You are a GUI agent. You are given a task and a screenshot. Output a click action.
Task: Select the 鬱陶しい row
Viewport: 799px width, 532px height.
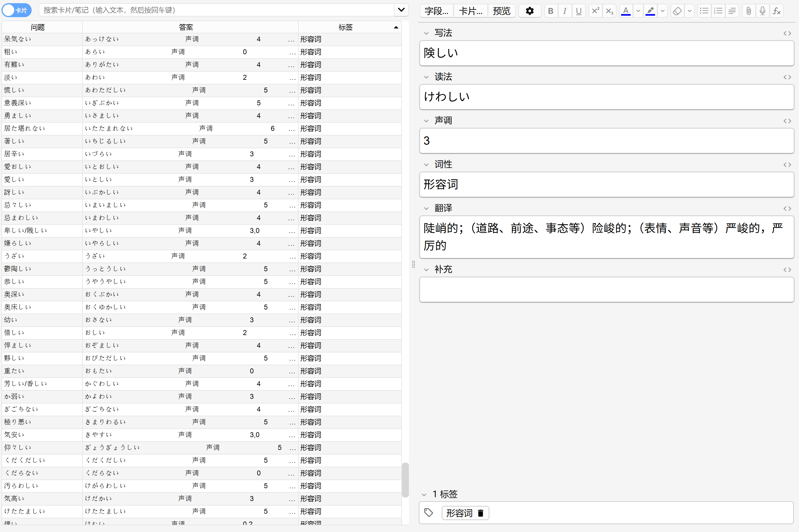202,269
